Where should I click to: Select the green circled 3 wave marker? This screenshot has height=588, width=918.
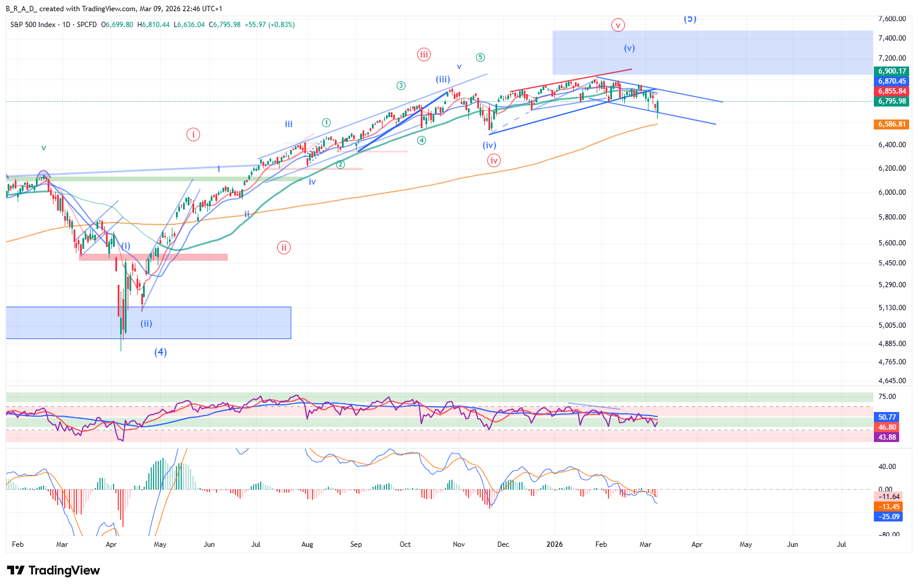(401, 85)
